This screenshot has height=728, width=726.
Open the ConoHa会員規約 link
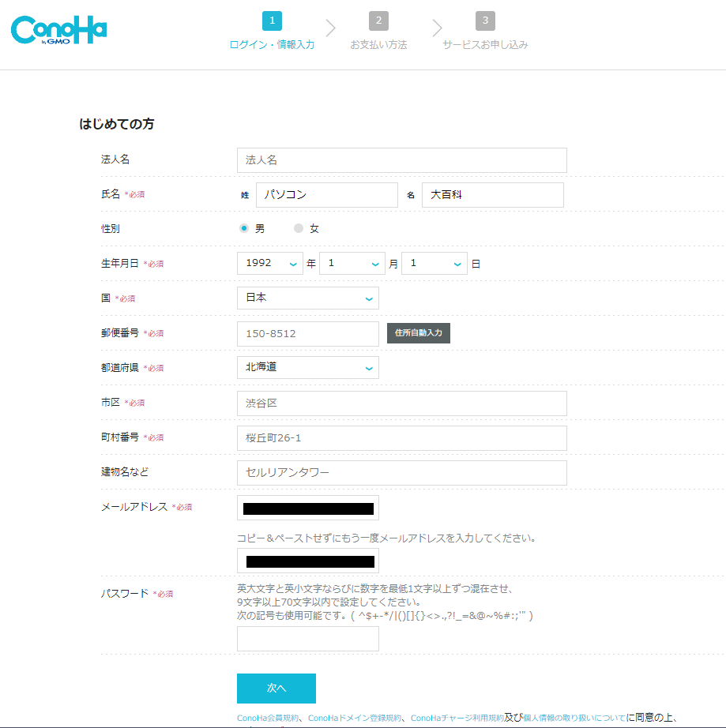(268, 719)
